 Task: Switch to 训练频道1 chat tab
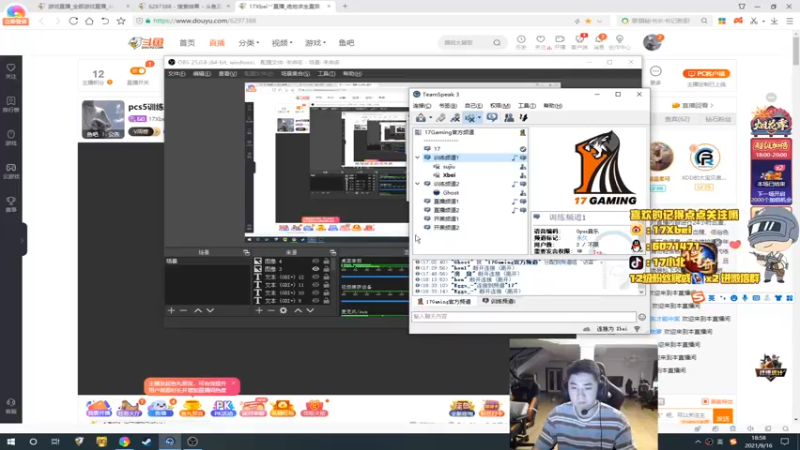(499, 302)
